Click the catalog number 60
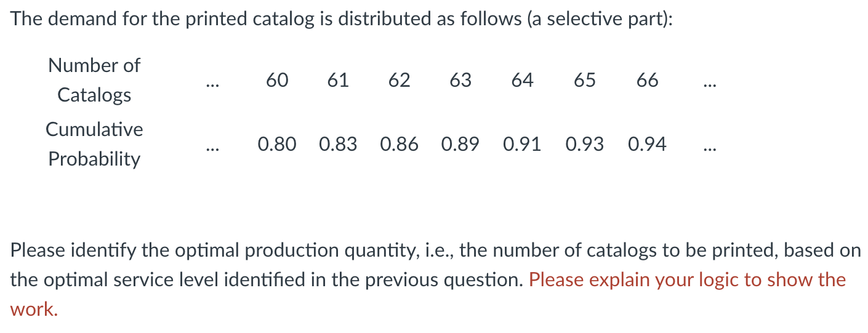The height and width of the screenshot is (333, 868). (x=277, y=80)
